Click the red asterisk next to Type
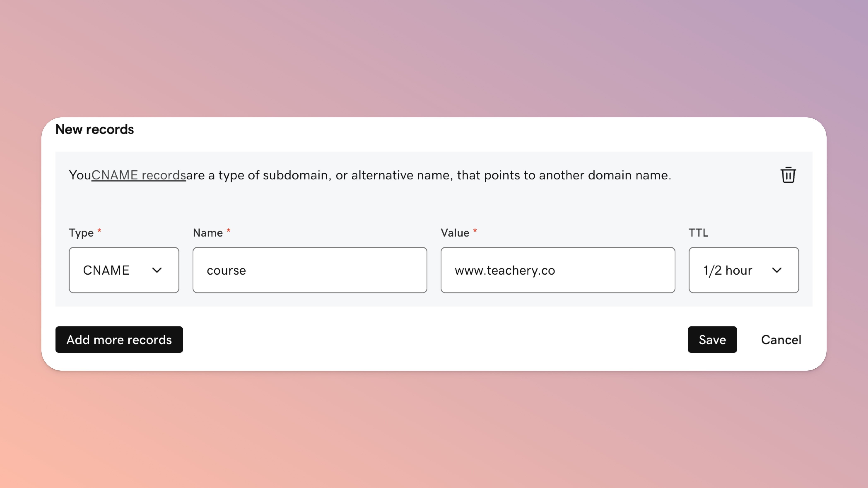 [99, 231]
